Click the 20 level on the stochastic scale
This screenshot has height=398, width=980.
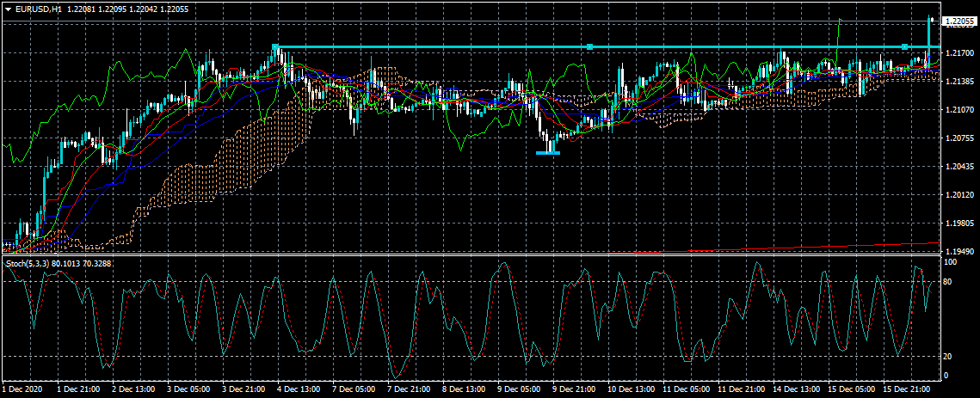point(949,357)
